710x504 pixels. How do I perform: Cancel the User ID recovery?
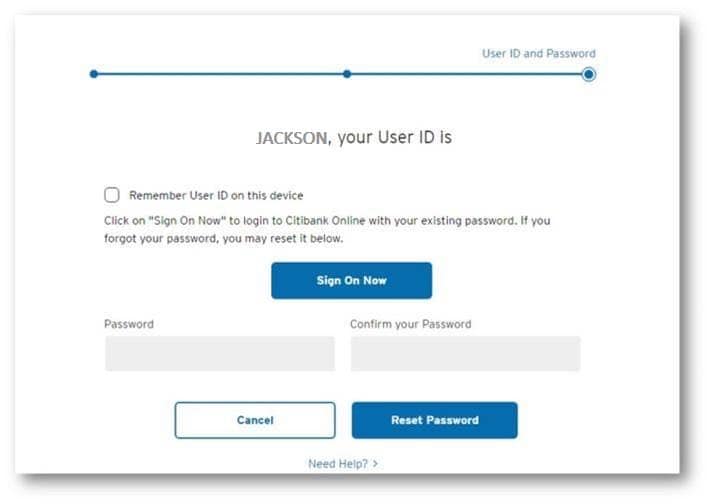pos(255,420)
